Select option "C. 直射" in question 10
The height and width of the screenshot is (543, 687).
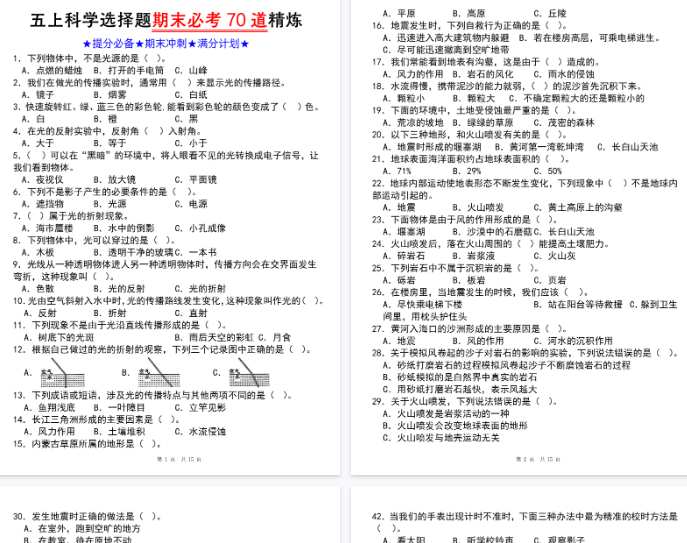pyautogui.click(x=191, y=313)
